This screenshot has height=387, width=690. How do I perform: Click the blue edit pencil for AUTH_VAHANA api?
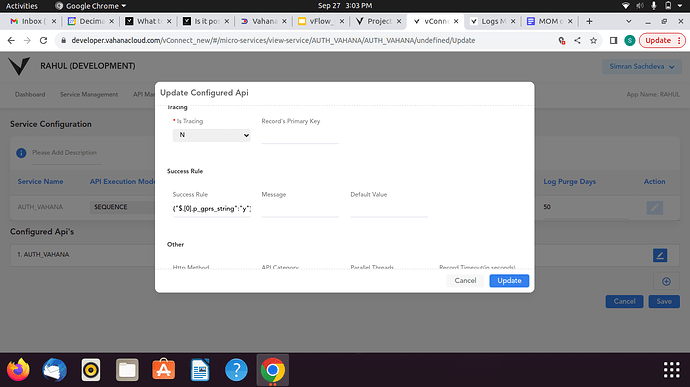click(x=660, y=255)
